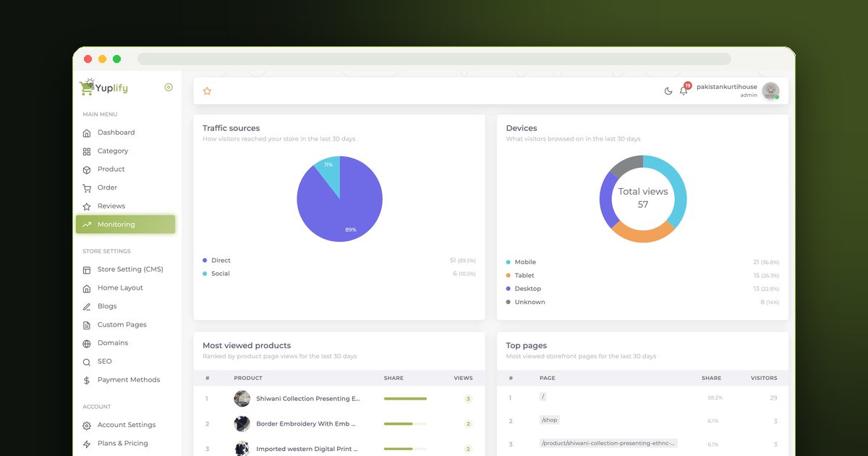
Task: Collapse sidebar using circle icon beside Yuplify logo
Action: pyautogui.click(x=169, y=88)
